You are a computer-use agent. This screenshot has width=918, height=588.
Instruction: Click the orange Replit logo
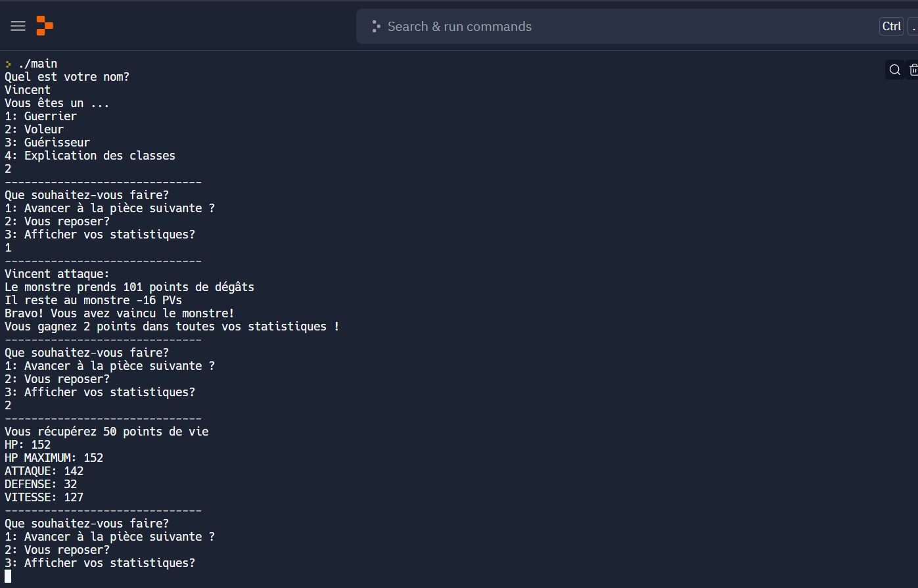[x=45, y=26]
